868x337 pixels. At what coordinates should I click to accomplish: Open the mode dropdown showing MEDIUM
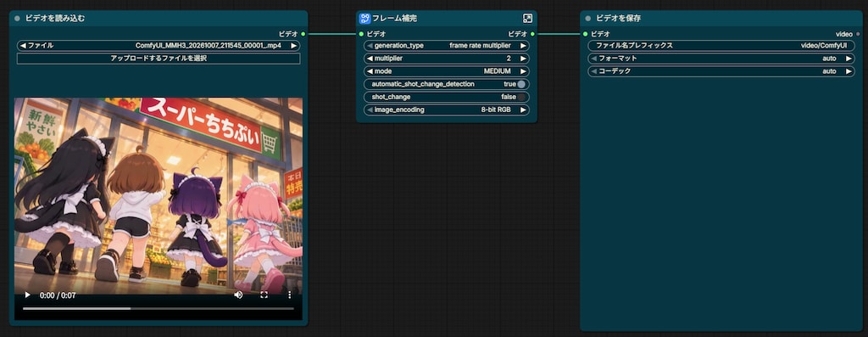pyautogui.click(x=446, y=71)
